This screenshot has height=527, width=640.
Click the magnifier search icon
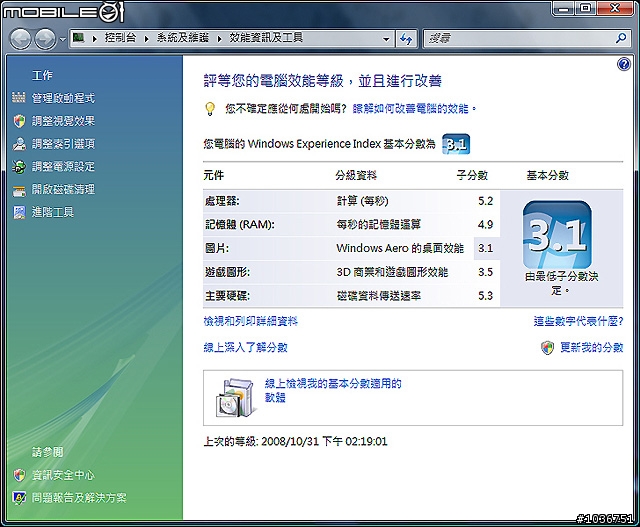click(621, 38)
